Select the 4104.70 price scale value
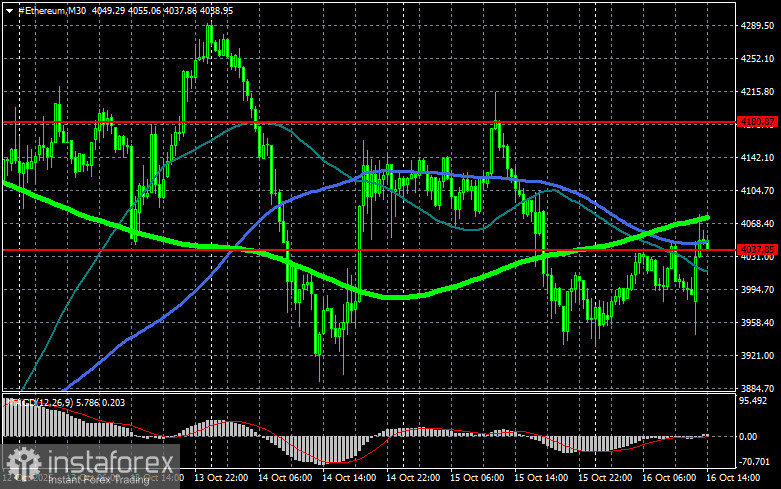 (x=758, y=191)
